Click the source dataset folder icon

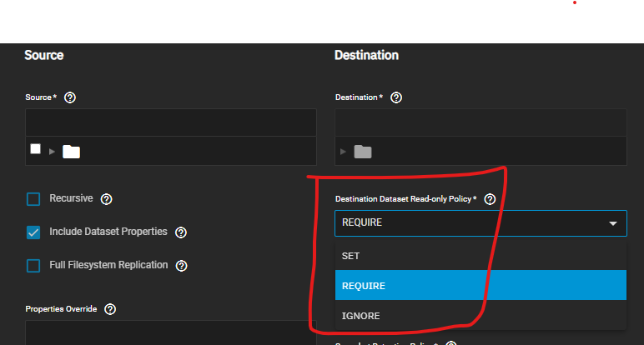[71, 152]
